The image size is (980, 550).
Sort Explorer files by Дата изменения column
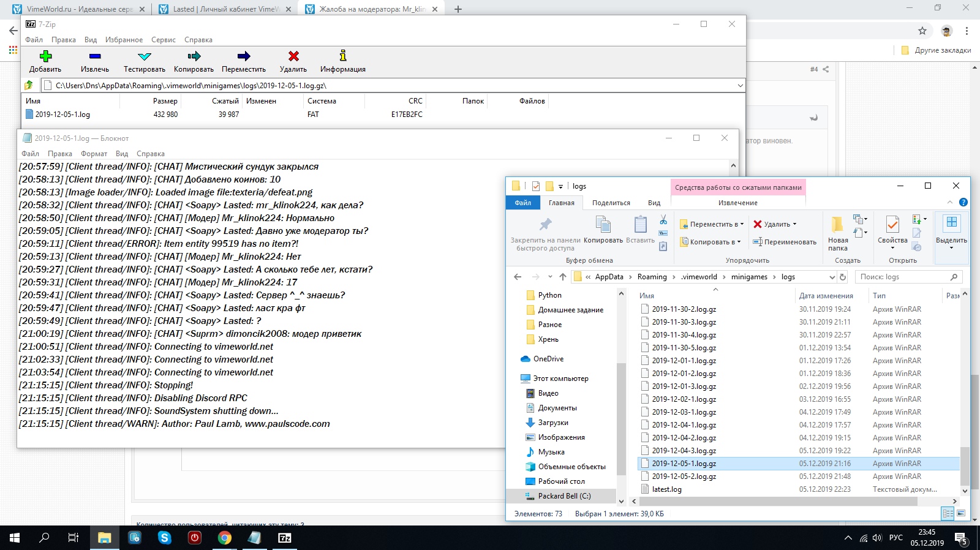(x=826, y=295)
